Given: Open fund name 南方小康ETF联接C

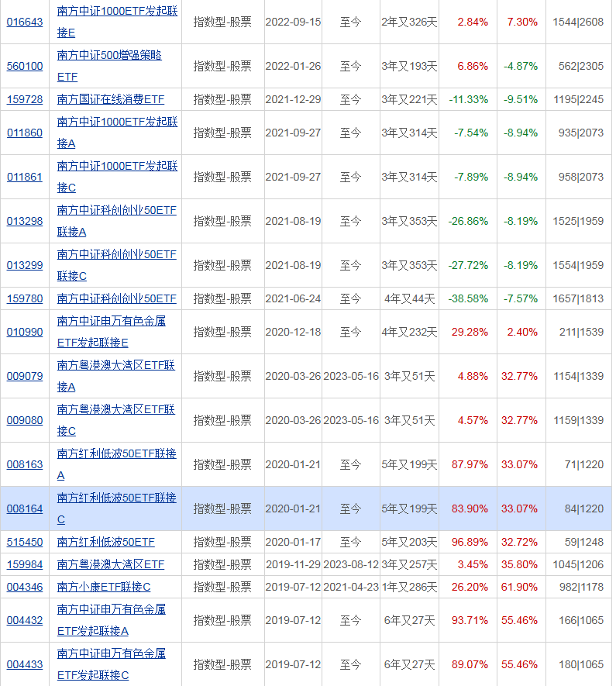Looking at the screenshot, I should (x=104, y=587).
